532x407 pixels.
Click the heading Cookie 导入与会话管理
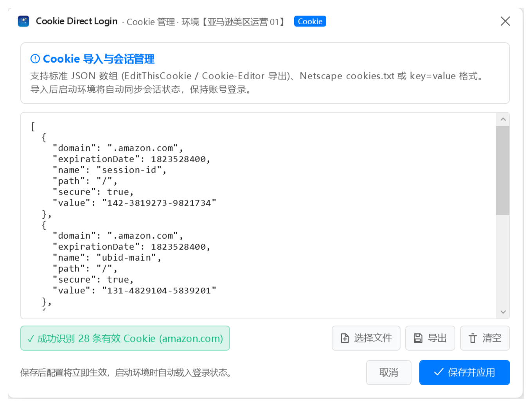click(99, 59)
